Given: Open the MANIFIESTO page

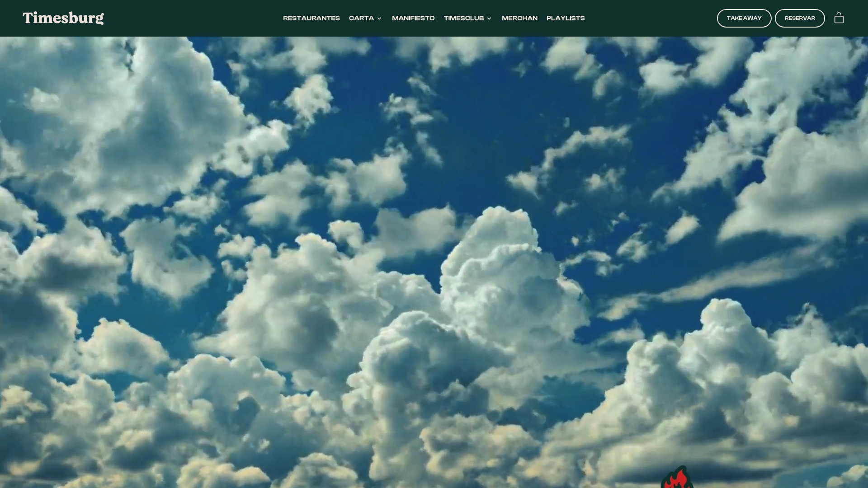Looking at the screenshot, I should tap(413, 18).
